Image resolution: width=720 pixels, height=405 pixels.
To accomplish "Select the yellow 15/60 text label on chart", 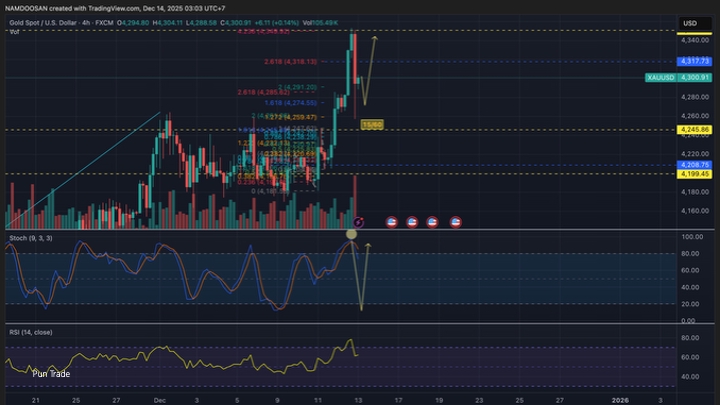I will point(371,124).
